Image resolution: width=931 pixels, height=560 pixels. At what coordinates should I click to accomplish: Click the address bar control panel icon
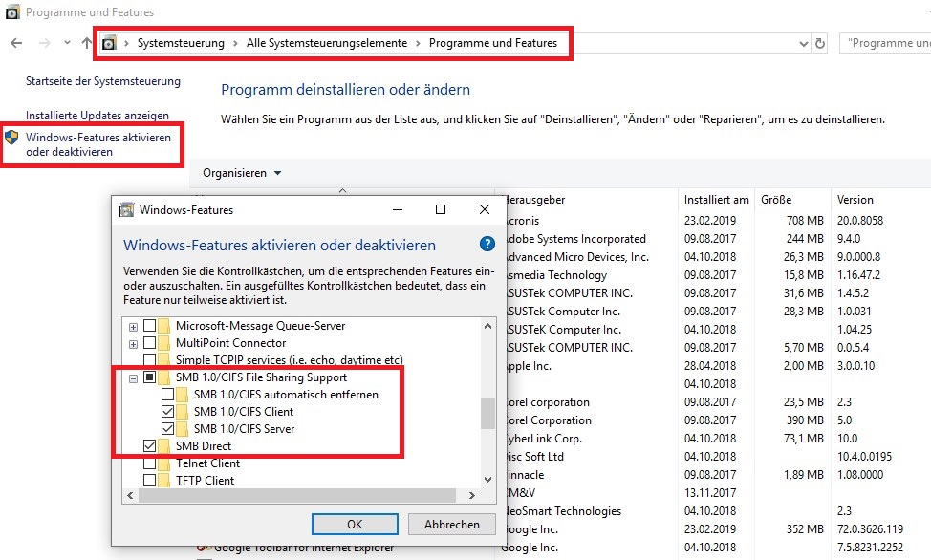109,43
